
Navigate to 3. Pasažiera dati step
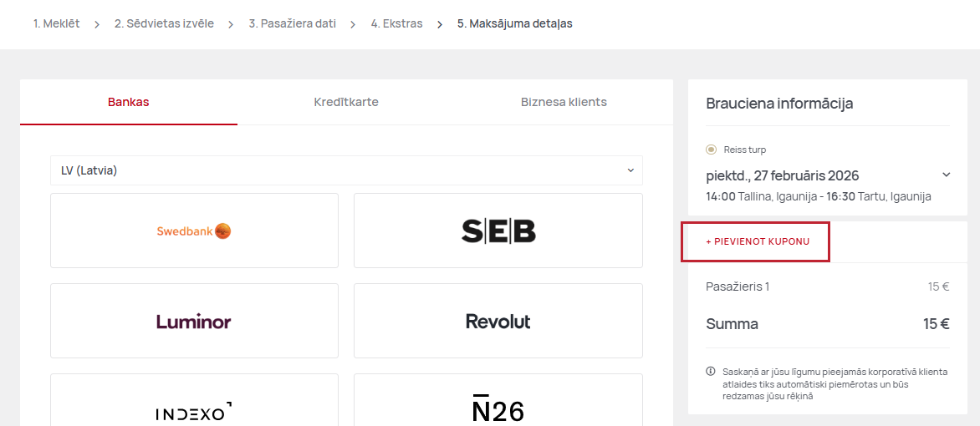point(293,24)
